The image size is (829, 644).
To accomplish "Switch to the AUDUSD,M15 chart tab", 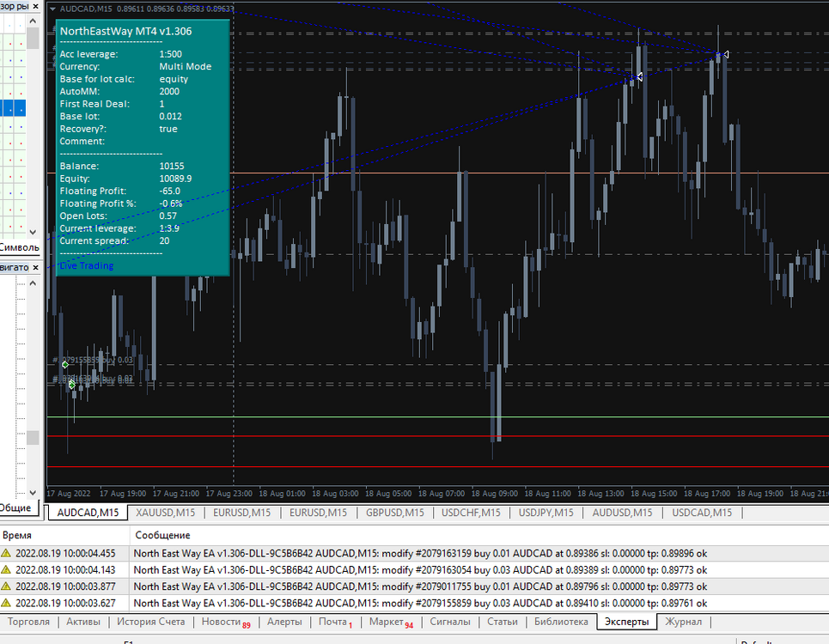I will 622,513.
